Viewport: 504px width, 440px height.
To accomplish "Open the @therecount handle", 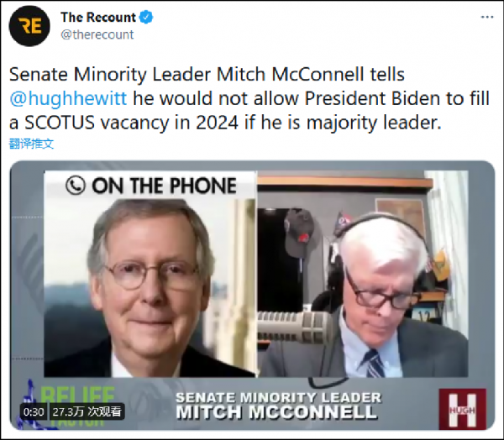I will (x=97, y=34).
